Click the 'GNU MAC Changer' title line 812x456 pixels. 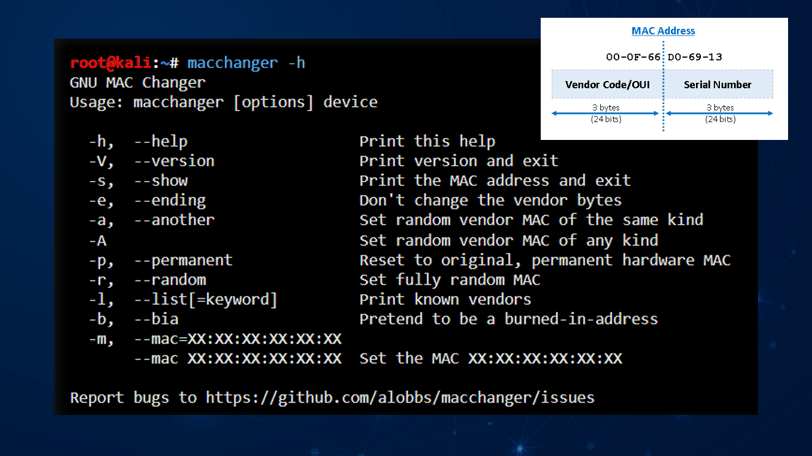click(137, 82)
